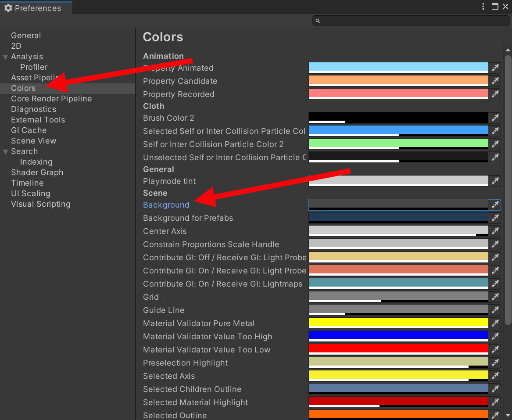
Task: Open External Tools preferences
Action: click(38, 119)
